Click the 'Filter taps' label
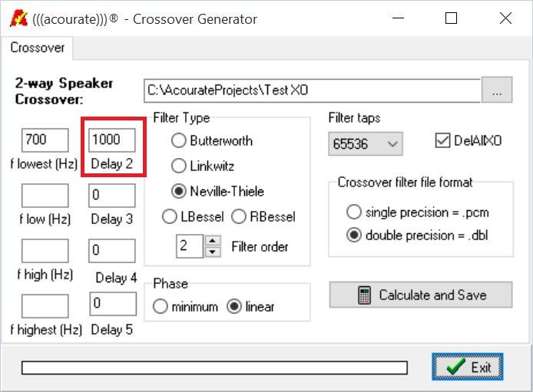This screenshot has width=533, height=392. (x=354, y=118)
